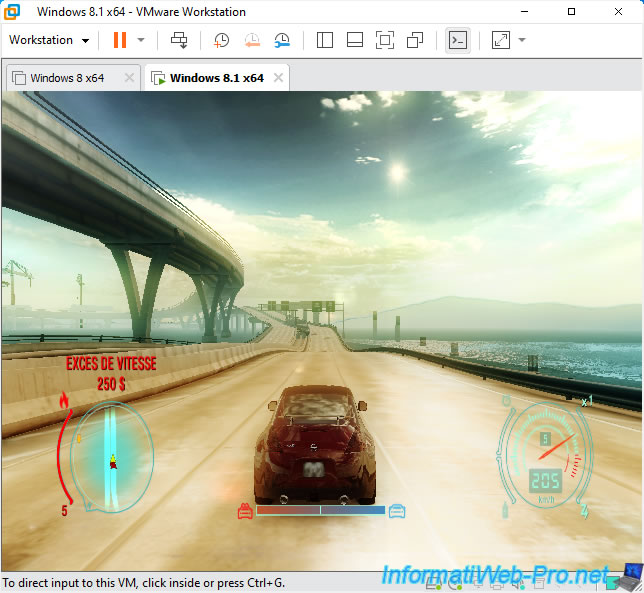
Task: Minimize the VMware Workstation window
Action: pyautogui.click(x=524, y=11)
